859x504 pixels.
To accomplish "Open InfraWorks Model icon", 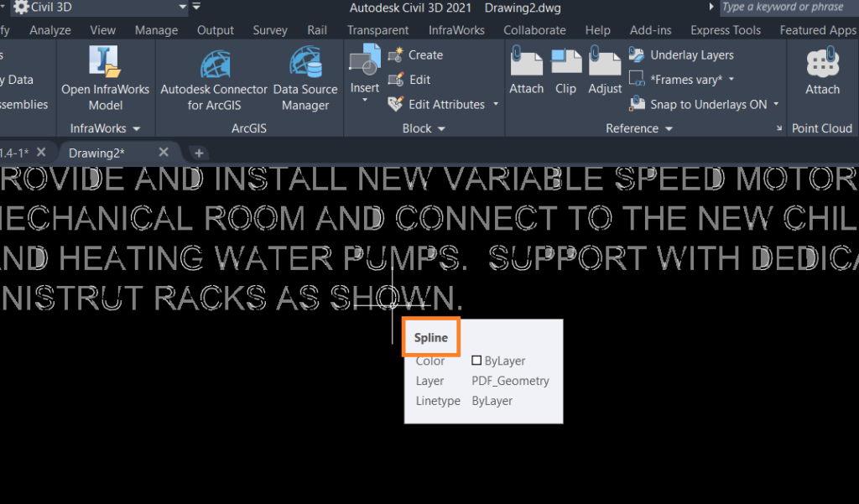I will tap(105, 62).
